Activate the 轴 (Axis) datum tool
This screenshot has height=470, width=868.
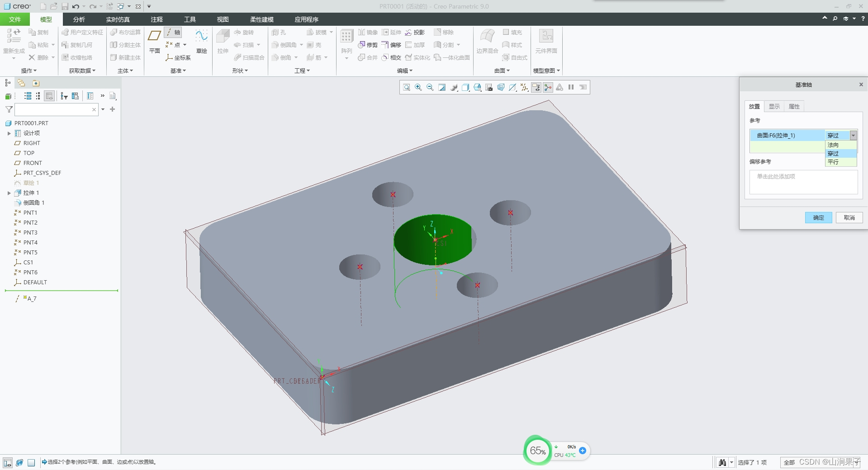tap(173, 33)
